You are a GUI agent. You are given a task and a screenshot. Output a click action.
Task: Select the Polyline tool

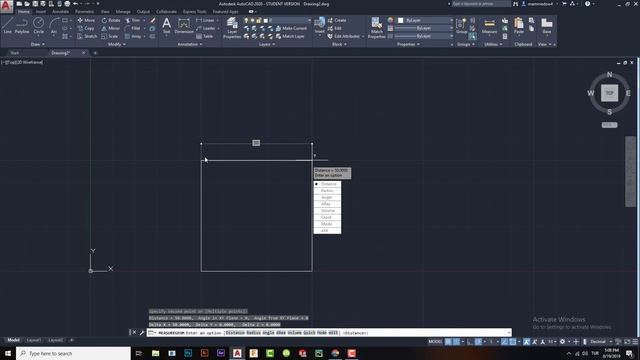click(22, 25)
